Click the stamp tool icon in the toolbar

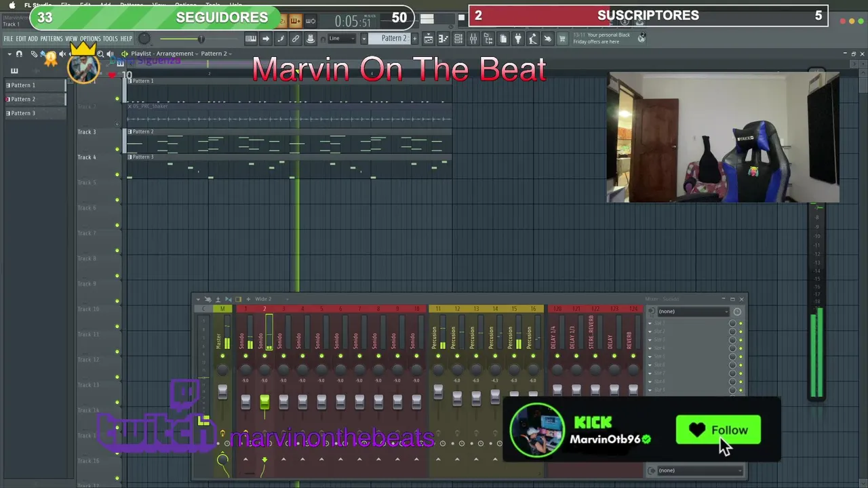(x=311, y=39)
